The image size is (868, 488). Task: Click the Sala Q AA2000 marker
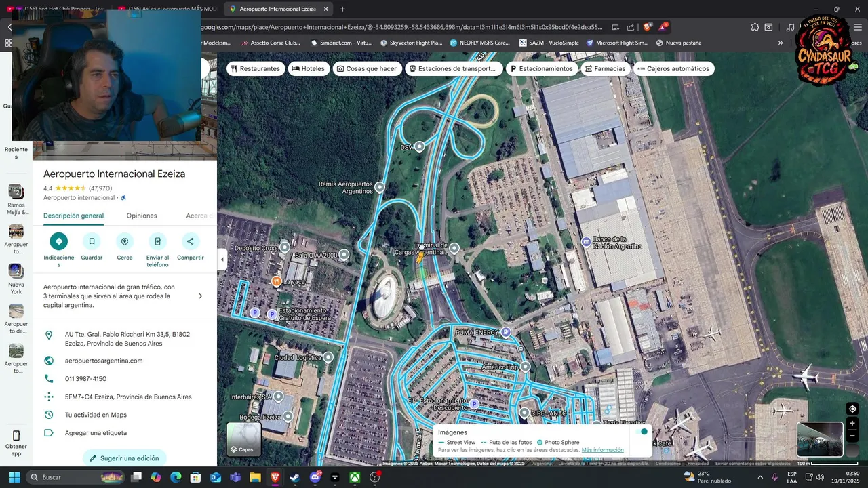344,255
